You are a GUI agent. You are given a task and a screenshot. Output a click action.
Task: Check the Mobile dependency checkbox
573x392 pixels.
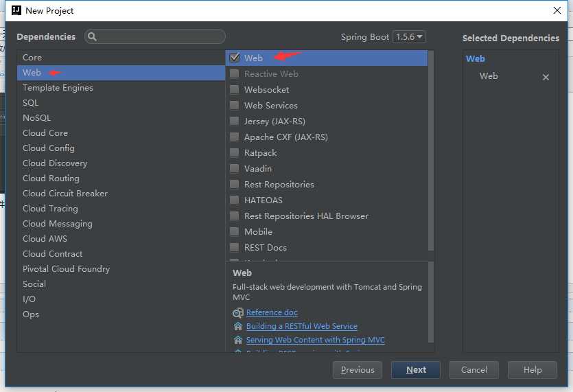pyautogui.click(x=234, y=231)
